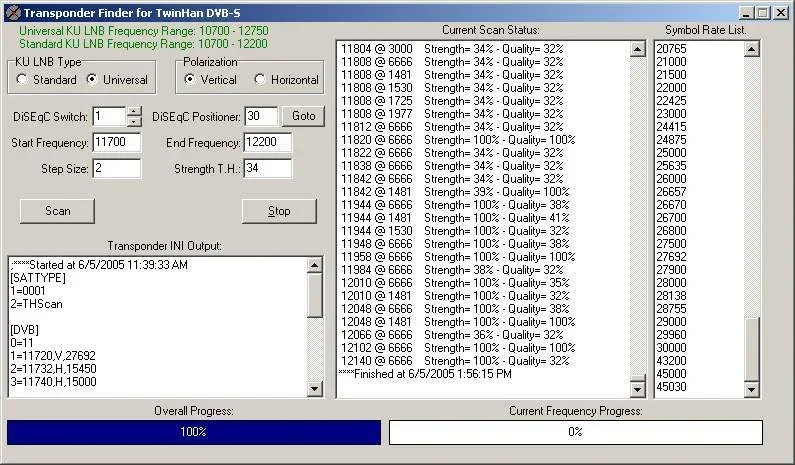Decrease DiSEqC Switch value with down arrow

click(x=134, y=122)
